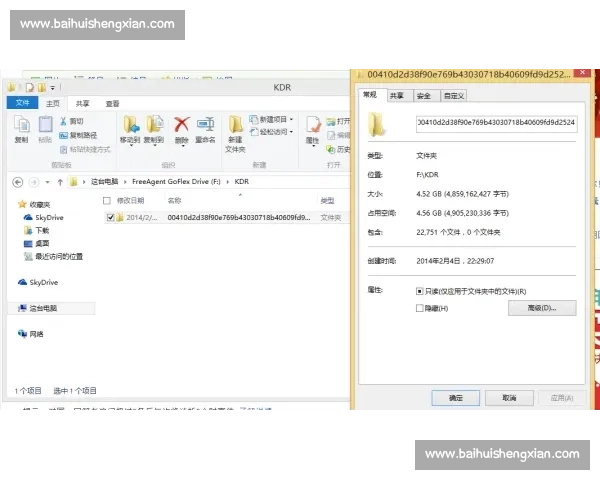Open the File (文件) ribbon tab
The image size is (600, 480).
(x=22, y=103)
